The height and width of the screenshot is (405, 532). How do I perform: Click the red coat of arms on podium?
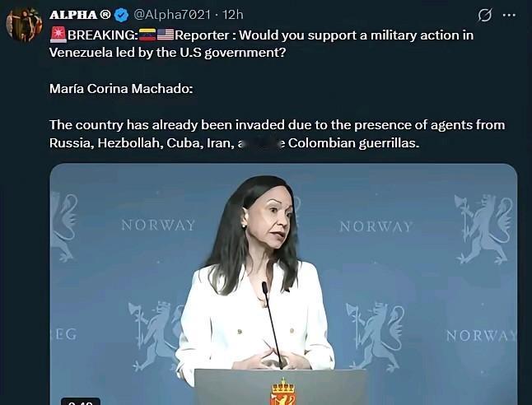click(x=282, y=393)
